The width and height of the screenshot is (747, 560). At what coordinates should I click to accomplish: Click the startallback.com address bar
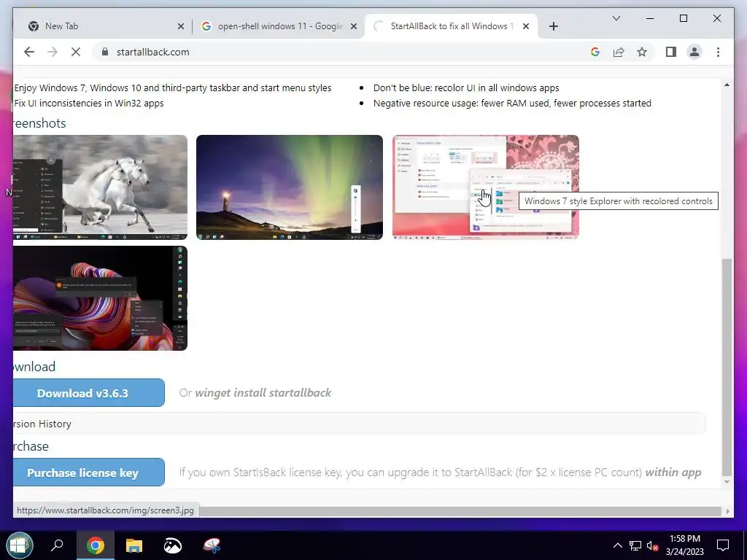tap(343, 52)
